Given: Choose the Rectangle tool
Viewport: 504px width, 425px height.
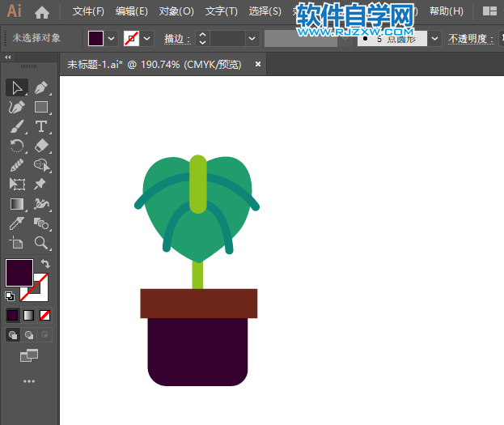Looking at the screenshot, I should [x=41, y=107].
